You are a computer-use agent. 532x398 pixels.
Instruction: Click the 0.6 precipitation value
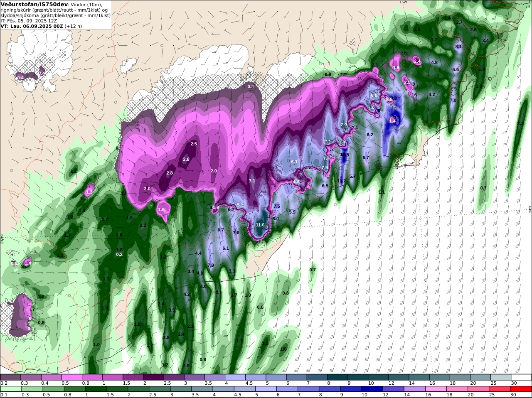coord(260,307)
